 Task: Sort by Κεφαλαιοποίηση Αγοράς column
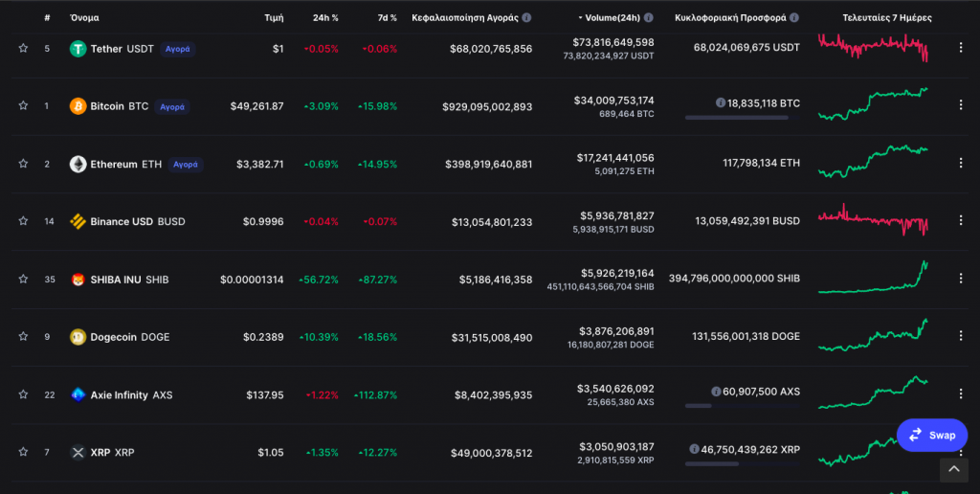(465, 17)
